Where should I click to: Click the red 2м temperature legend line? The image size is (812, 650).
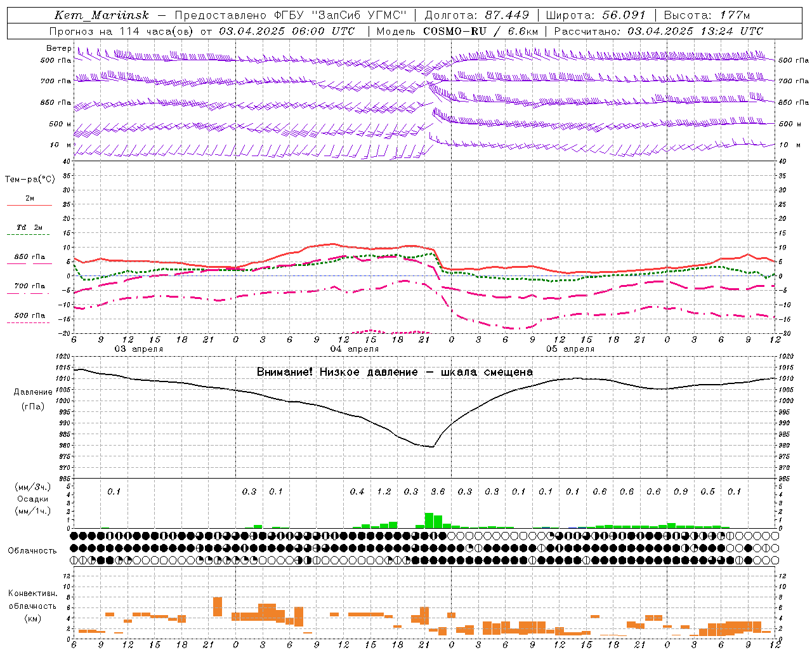(29, 205)
